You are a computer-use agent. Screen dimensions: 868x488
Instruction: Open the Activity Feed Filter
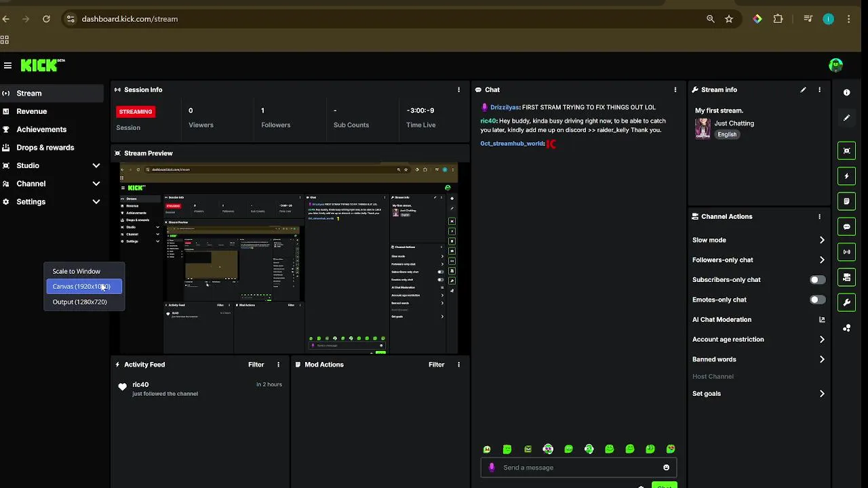tap(256, 365)
